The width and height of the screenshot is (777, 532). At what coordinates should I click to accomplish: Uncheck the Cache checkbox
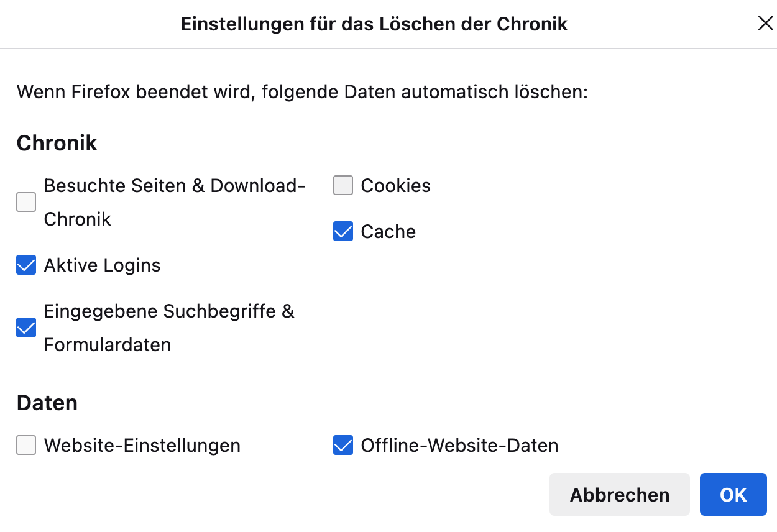pyautogui.click(x=343, y=231)
